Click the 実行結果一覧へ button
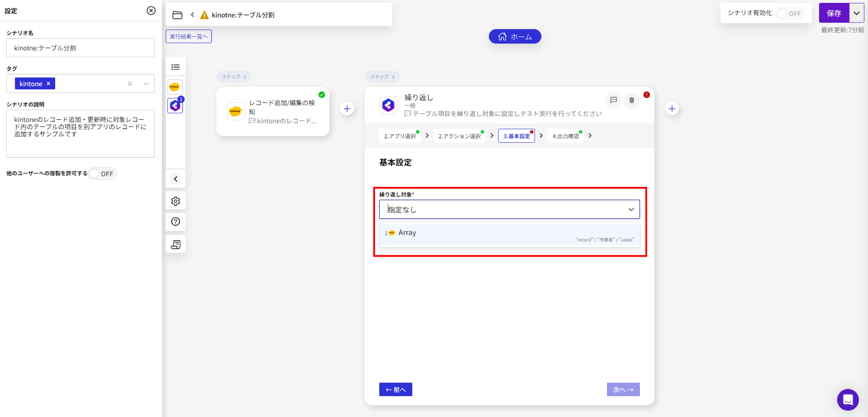Viewport: 868px width, 417px height. click(x=188, y=36)
